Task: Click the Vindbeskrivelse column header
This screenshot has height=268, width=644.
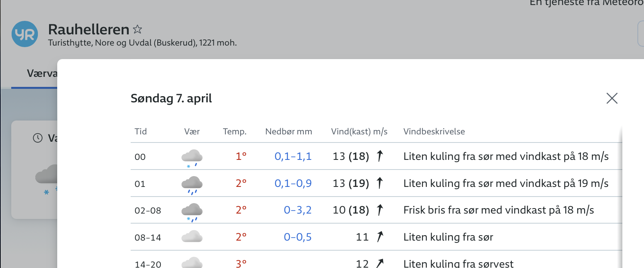Action: point(434,132)
